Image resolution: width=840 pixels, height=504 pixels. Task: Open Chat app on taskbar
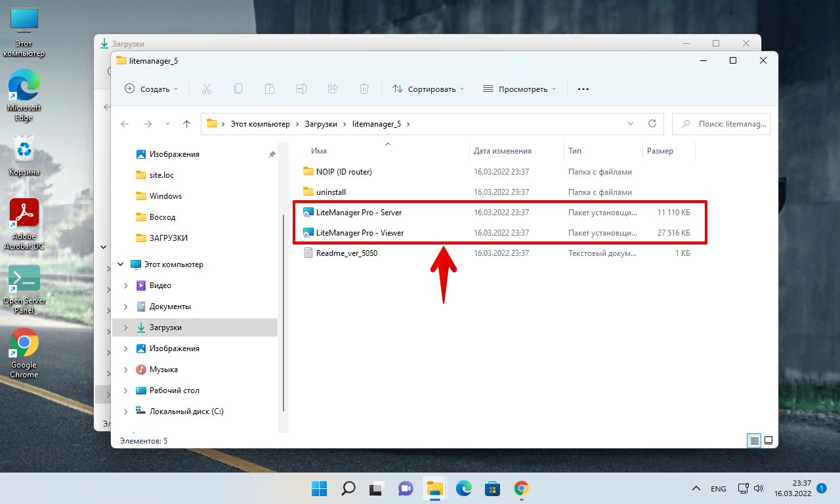pyautogui.click(x=406, y=488)
